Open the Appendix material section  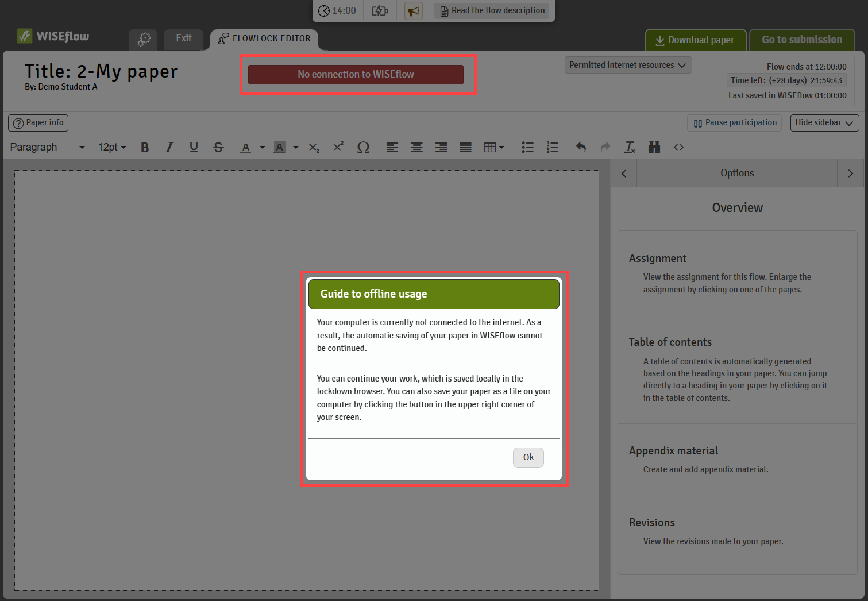tap(738, 460)
